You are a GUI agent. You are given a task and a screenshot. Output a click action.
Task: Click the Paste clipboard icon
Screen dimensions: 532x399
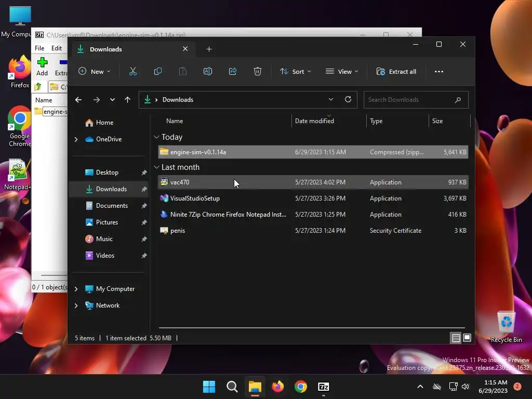tap(183, 72)
